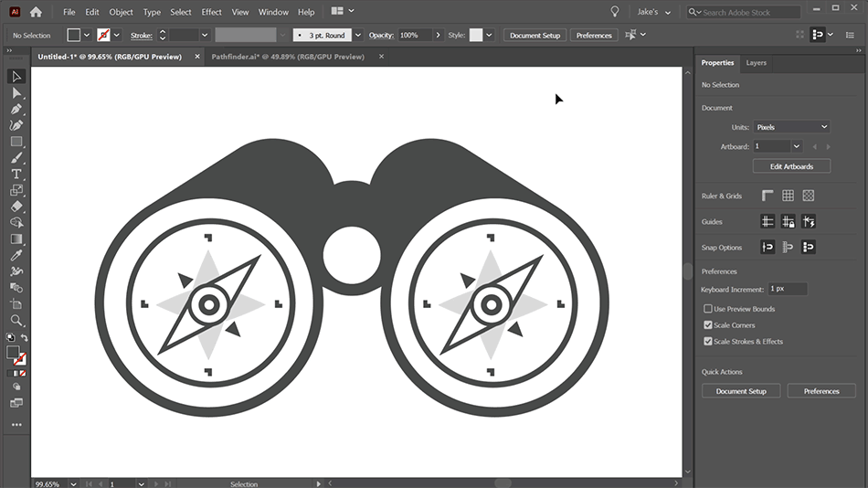Switch to Pathfinder.ai document tab
868x488 pixels.
coord(288,57)
